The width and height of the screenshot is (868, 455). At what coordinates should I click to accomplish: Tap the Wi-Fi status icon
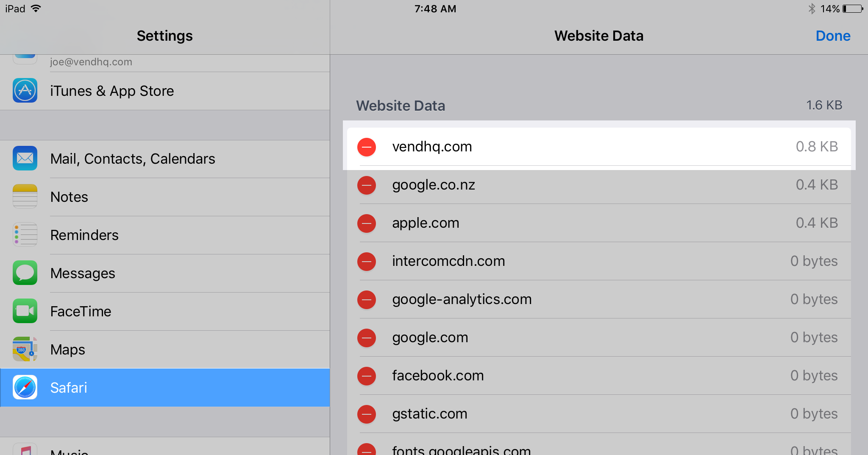[x=36, y=8]
